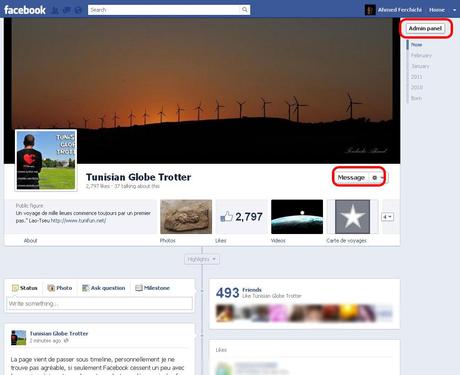This screenshot has width=460, height=375.
Task: Click the search magnifier icon
Action: [245, 10]
